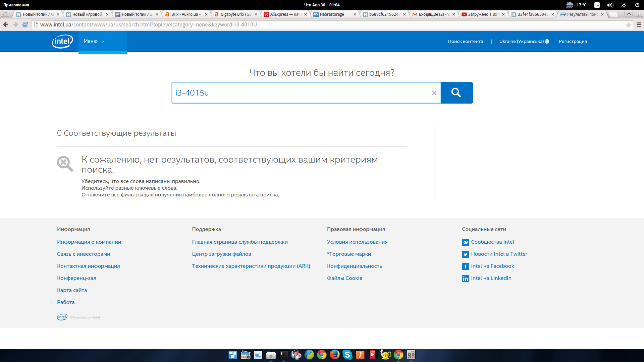The image size is (644, 362).
Task: Open Главная страница службы поддержки link
Action: 240,242
